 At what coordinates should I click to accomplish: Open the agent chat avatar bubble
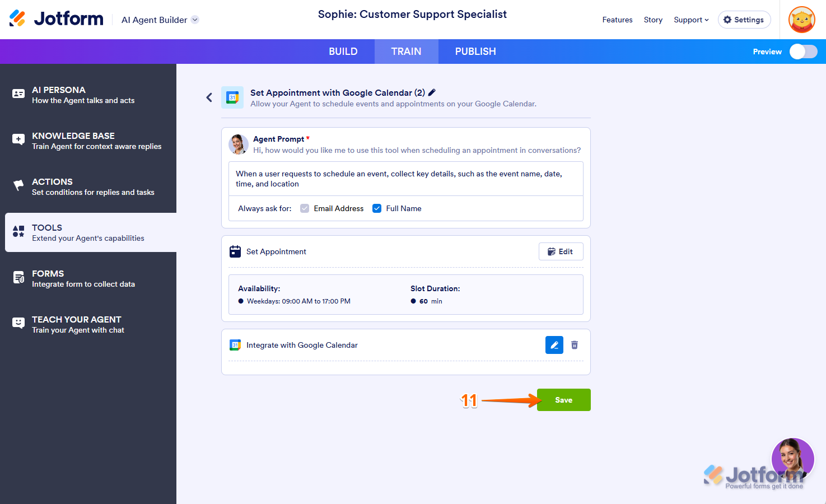pyautogui.click(x=793, y=459)
